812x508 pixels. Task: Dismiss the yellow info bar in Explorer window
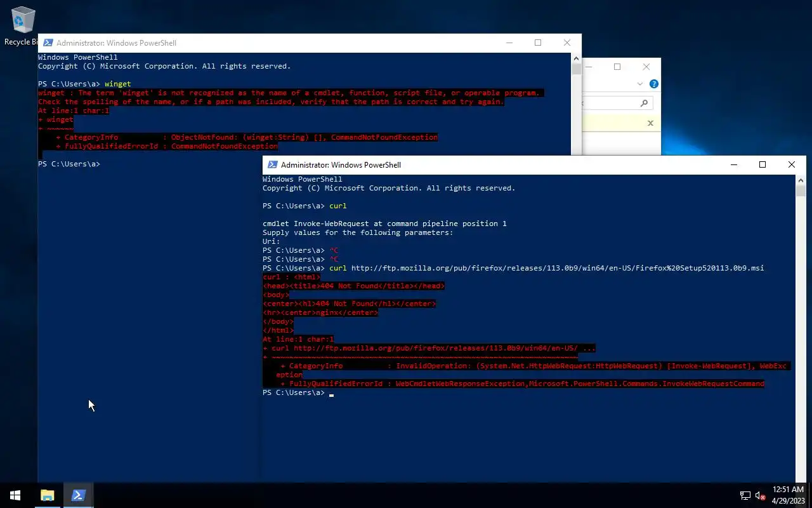650,123
